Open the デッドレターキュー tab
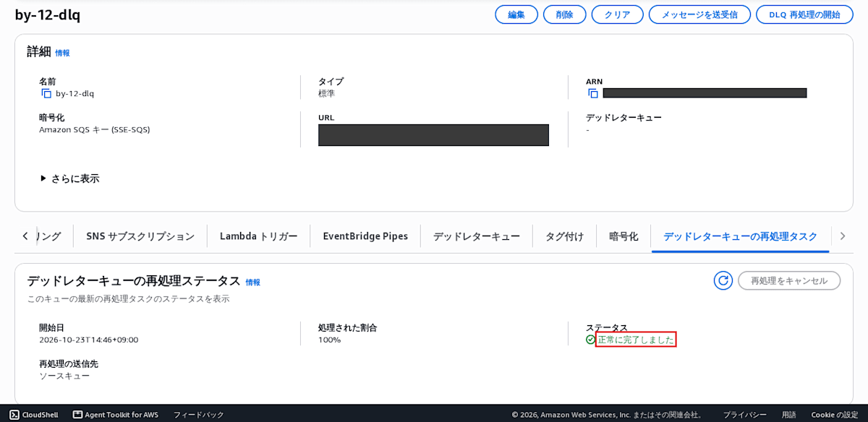This screenshot has height=422, width=868. coord(477,236)
